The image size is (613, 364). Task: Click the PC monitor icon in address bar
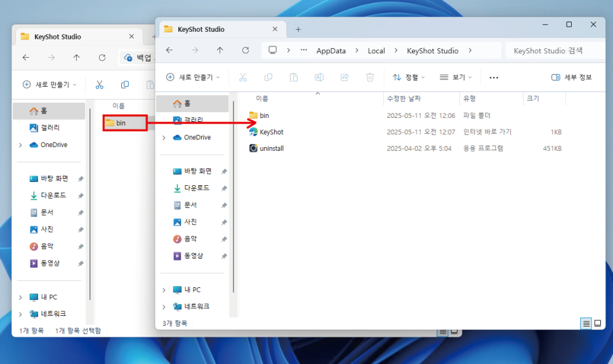(272, 50)
